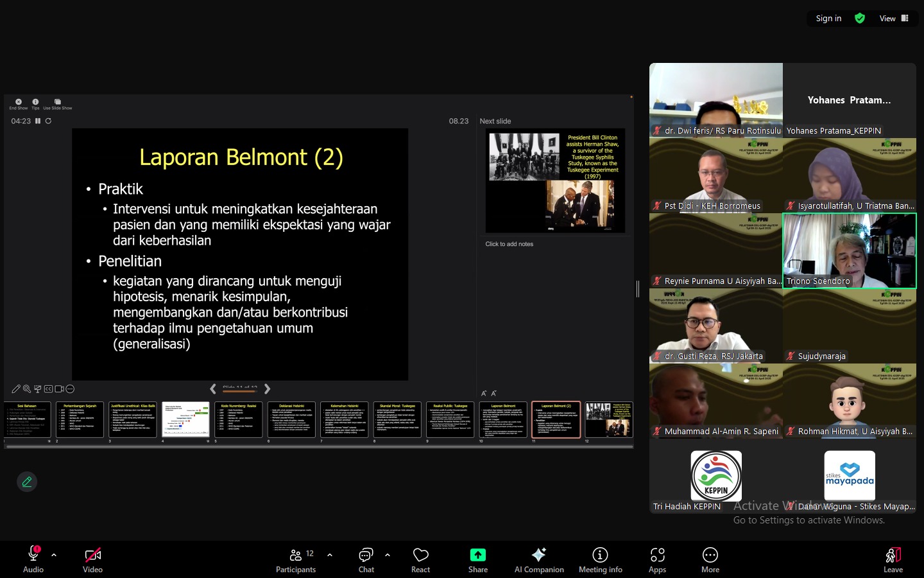924x578 pixels.
Task: Pause the presentation timer
Action: (38, 121)
